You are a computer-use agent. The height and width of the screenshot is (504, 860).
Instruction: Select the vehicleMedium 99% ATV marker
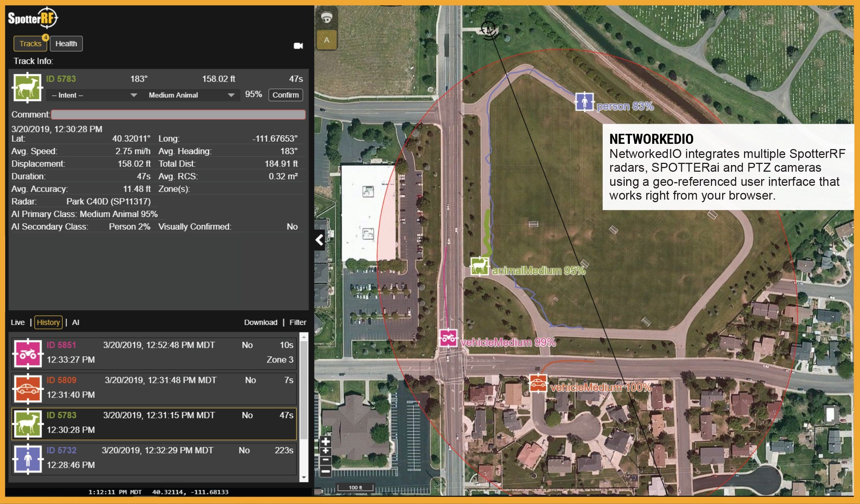click(448, 338)
